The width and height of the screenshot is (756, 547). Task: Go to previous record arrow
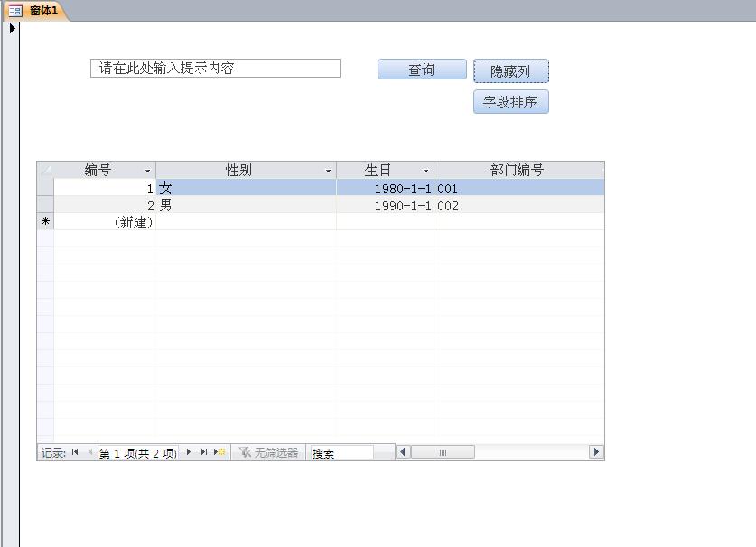(90, 452)
